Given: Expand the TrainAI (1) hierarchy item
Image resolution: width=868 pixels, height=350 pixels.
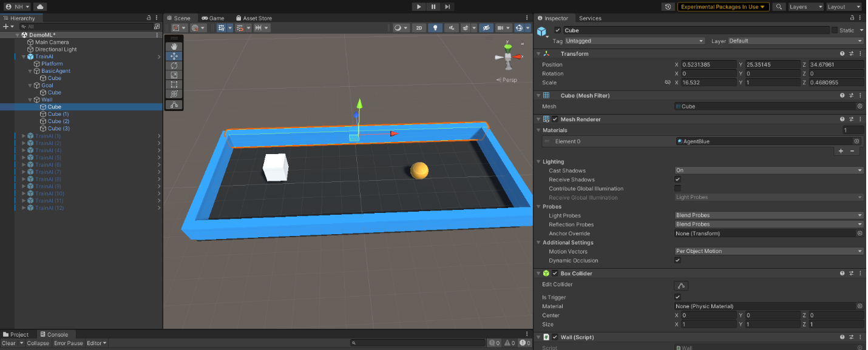Looking at the screenshot, I should pos(24,136).
